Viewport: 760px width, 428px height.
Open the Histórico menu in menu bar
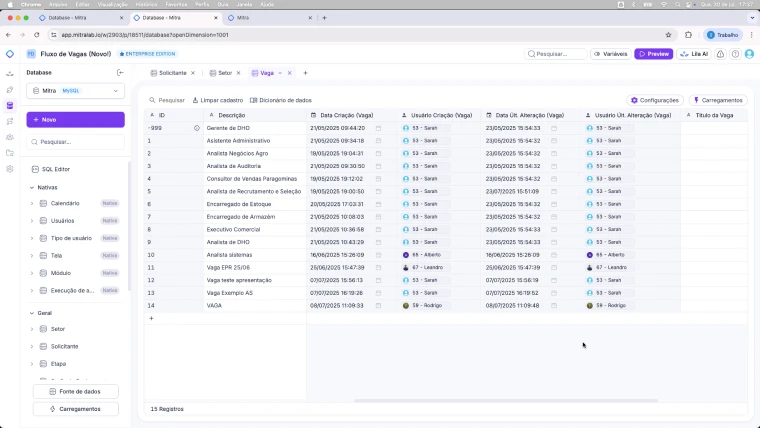point(146,4)
